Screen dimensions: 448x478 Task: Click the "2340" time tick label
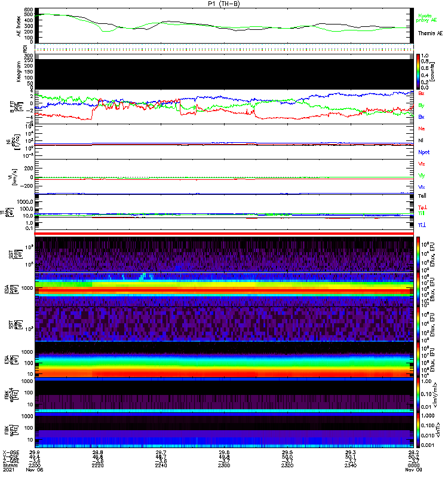[351, 465]
